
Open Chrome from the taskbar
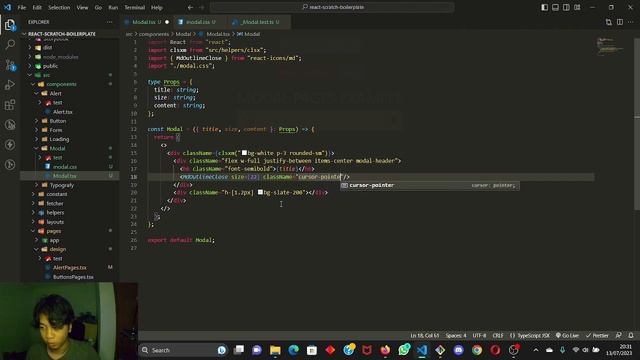(477, 350)
